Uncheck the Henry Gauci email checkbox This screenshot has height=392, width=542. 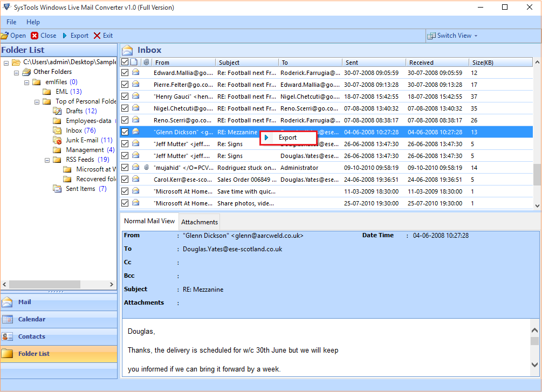125,97
